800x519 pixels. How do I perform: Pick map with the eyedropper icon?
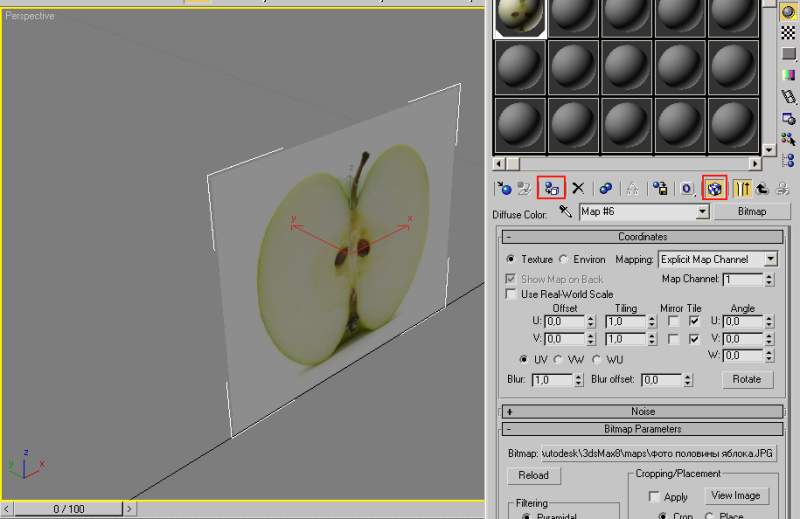[x=565, y=211]
